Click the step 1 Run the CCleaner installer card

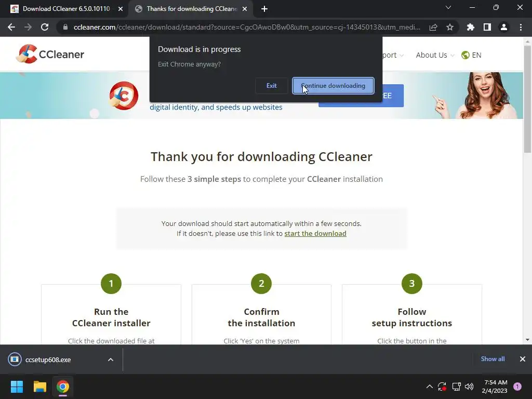[111, 314]
